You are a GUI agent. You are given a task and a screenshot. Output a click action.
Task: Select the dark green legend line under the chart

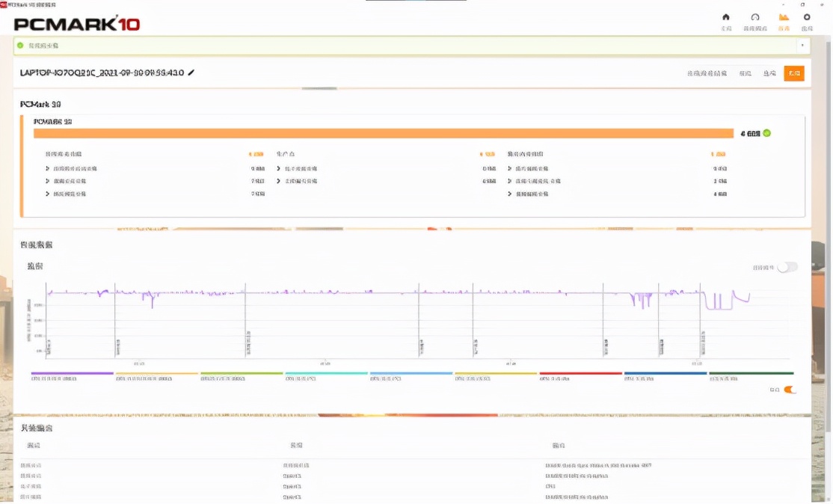(751, 373)
